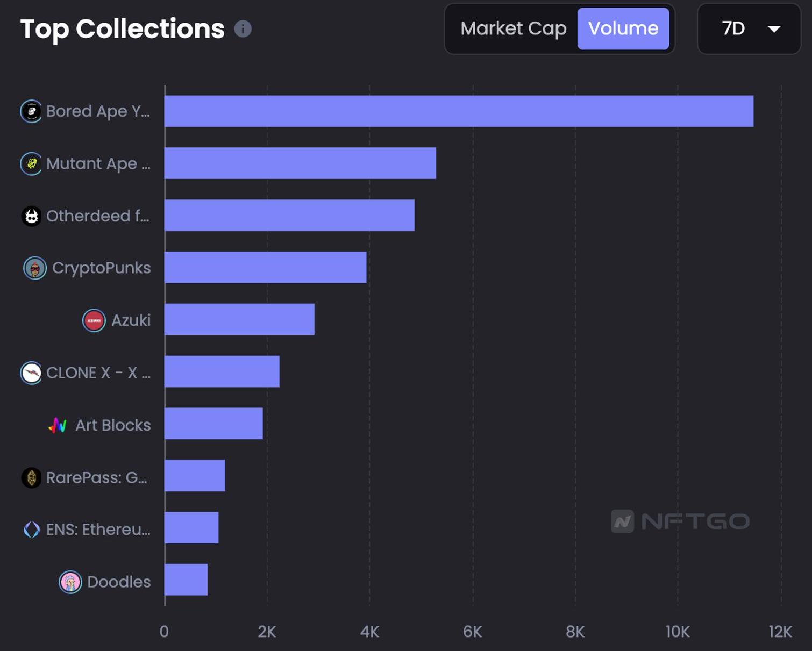Viewport: 812px width, 651px height.
Task: Click the colorful Art Blocks icon
Action: pyautogui.click(x=58, y=425)
